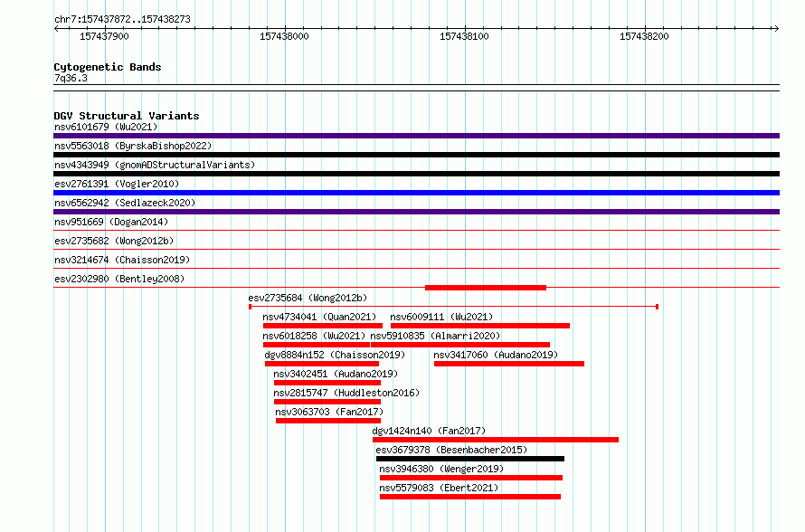Screen dimensions: 805x532
Task: Click the long red bar under dgv1424n140
Action: coord(496,440)
